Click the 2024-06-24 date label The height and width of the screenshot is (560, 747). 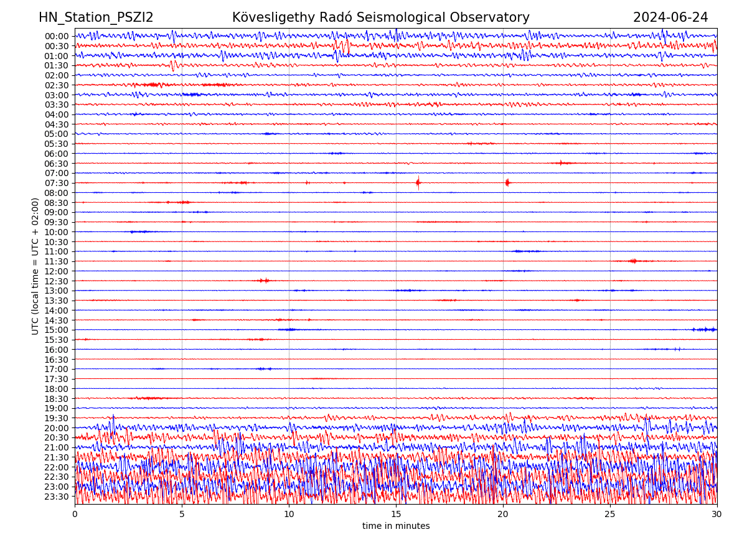(x=670, y=17)
